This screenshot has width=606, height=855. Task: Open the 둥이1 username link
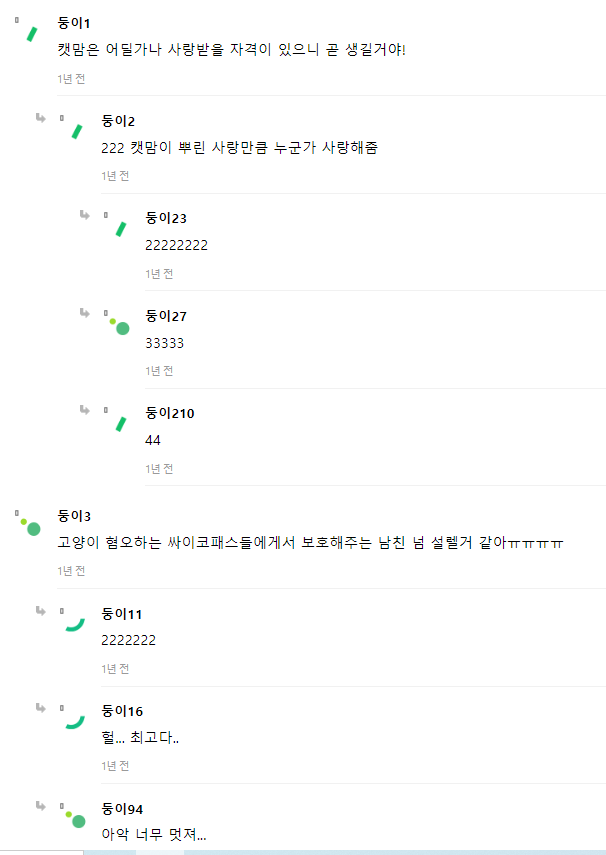click(x=75, y=23)
